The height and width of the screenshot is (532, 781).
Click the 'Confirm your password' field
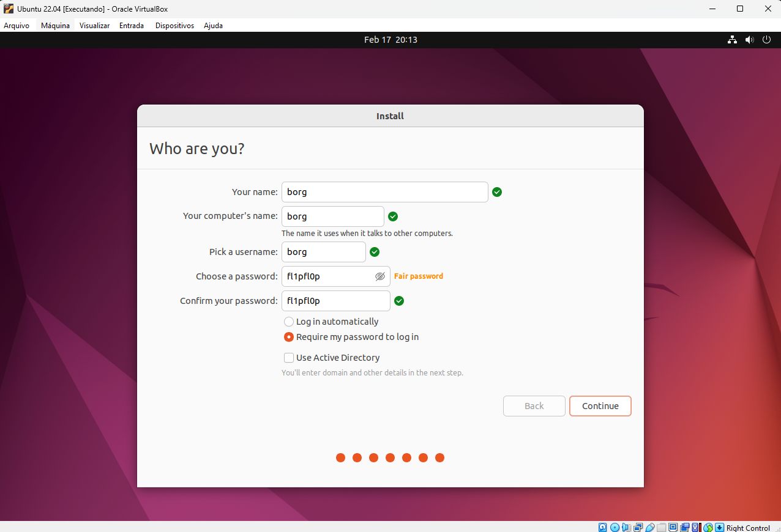pos(335,301)
